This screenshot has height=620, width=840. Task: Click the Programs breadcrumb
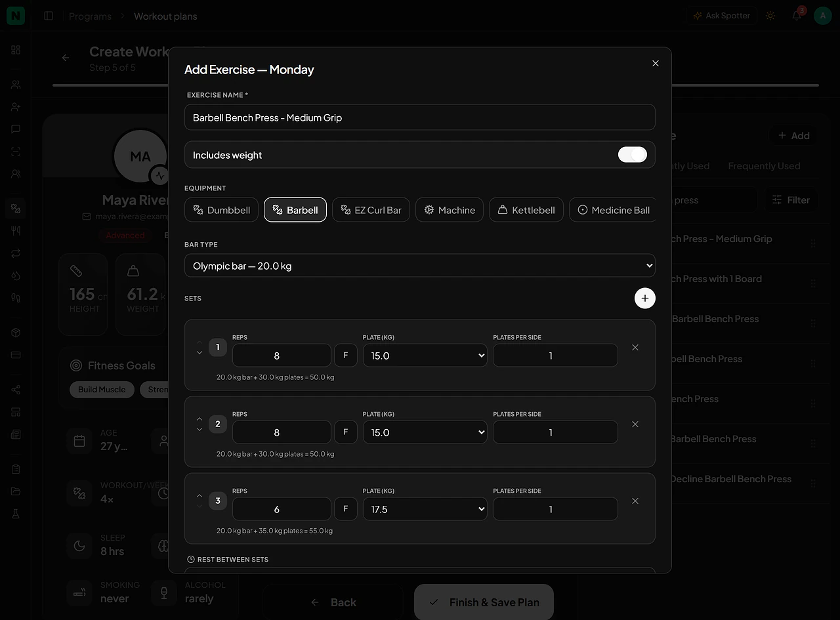pos(90,16)
